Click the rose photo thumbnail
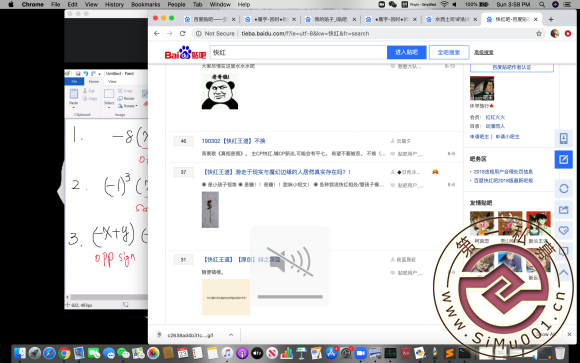 210,209
